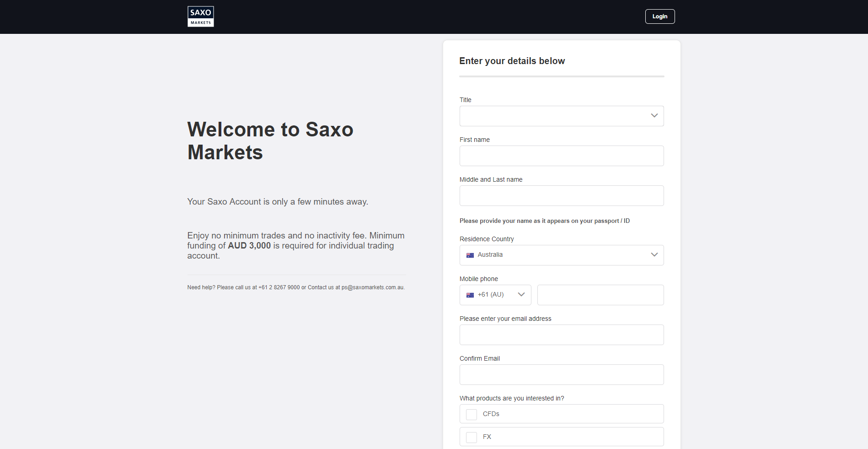The height and width of the screenshot is (449, 868).
Task: Click the flag icon in dial code selector
Action: pos(470,295)
